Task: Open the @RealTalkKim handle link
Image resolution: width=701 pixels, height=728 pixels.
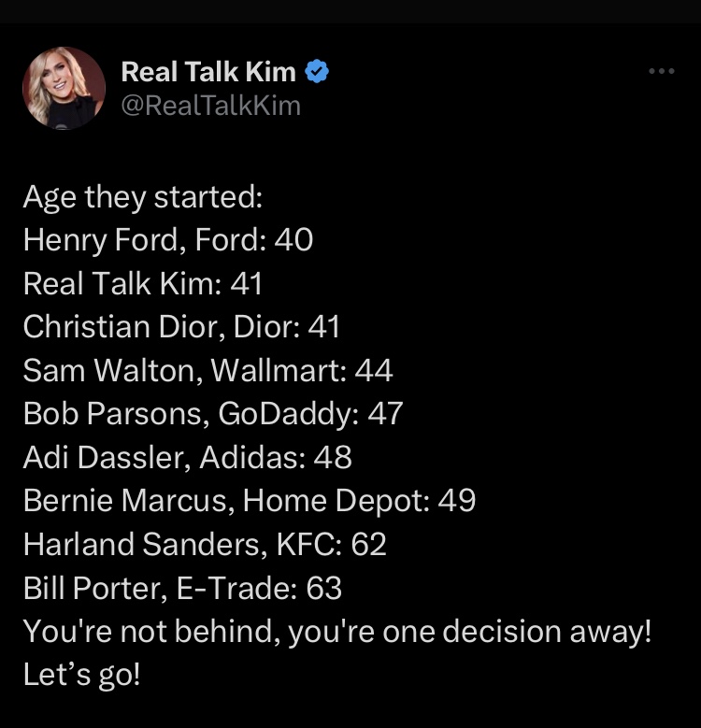Action: pyautogui.click(x=211, y=105)
